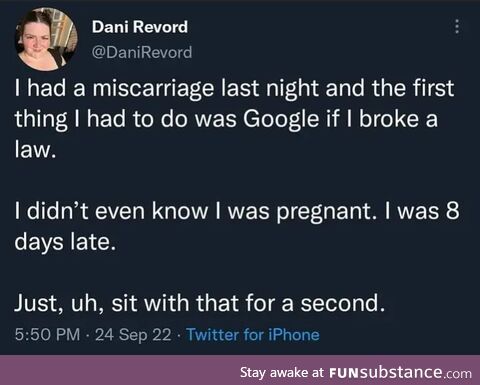Click the display name Dani Revord

coord(140,27)
